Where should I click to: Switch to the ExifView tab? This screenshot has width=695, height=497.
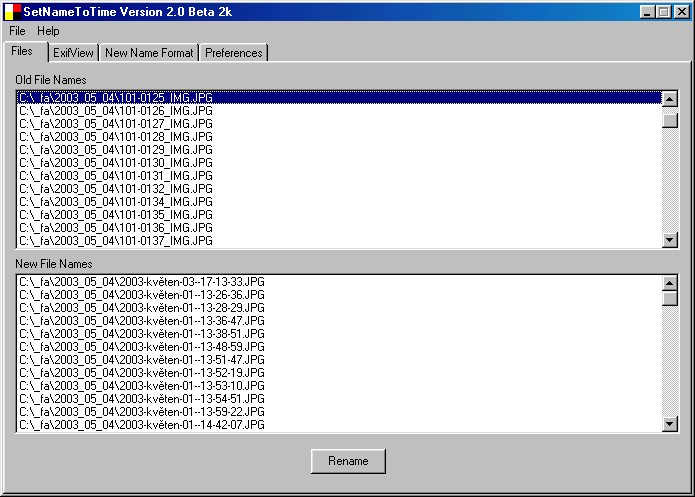pyautogui.click(x=73, y=53)
